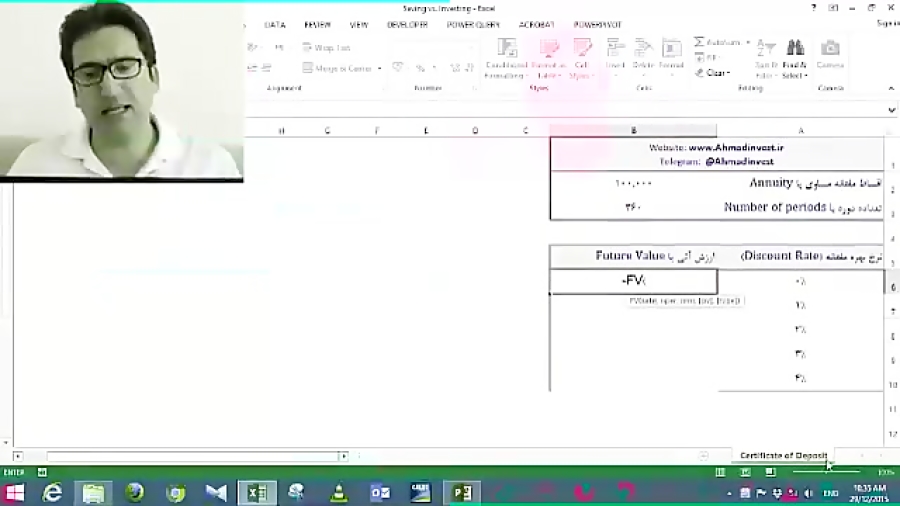Open Find & Select binoculars
Viewport: 900px width, 506px height.
pyautogui.click(x=795, y=59)
